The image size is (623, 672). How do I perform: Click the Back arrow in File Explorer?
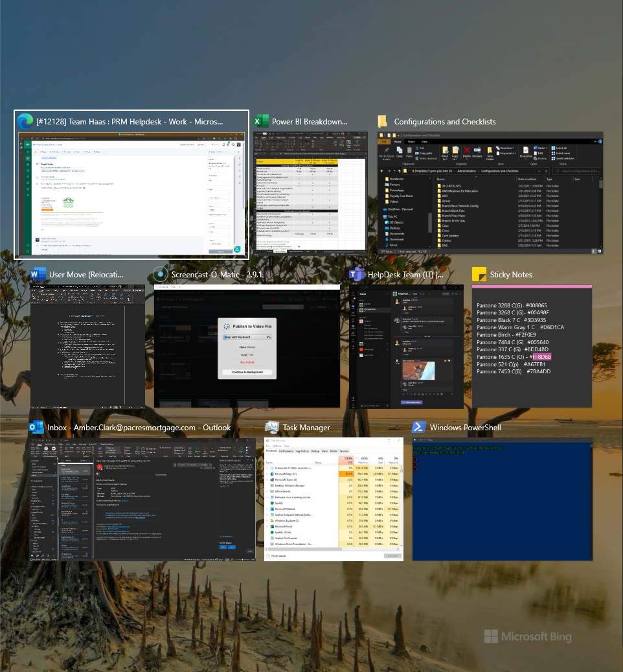click(x=382, y=171)
